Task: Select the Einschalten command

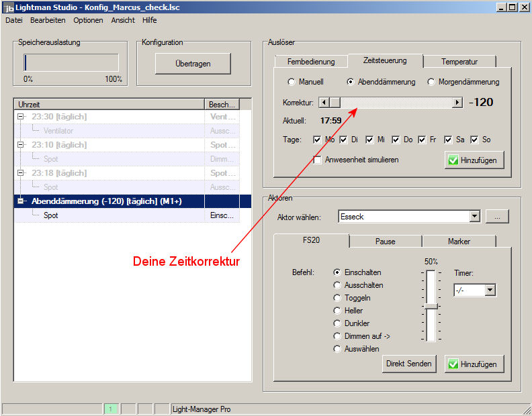Action: (337, 272)
